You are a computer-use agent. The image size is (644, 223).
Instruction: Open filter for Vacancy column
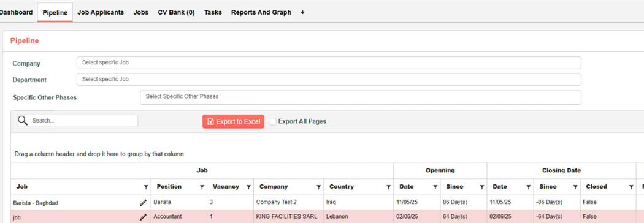[x=248, y=187]
